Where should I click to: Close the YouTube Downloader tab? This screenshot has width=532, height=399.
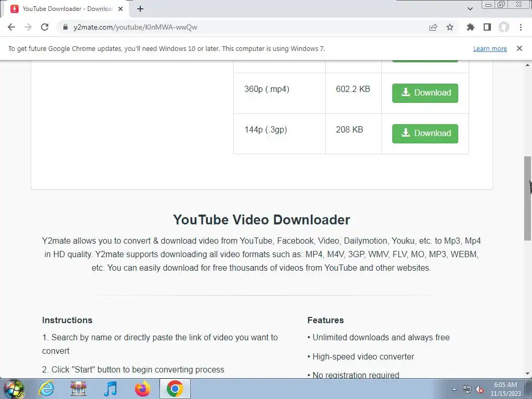(x=121, y=9)
